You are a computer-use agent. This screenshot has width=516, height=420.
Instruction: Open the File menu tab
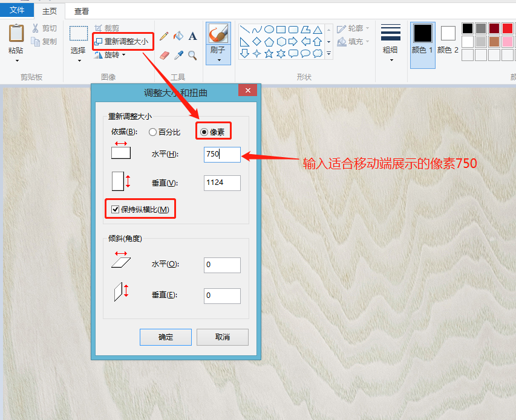17,10
